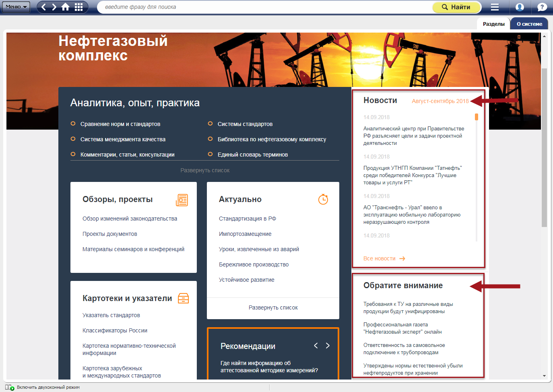
Task: Go to the home page icon
Action: [x=66, y=7]
